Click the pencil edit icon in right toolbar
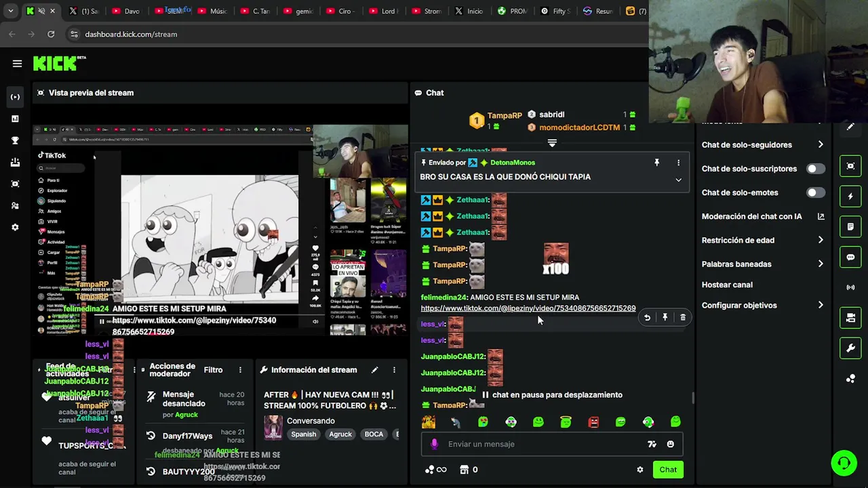The width and height of the screenshot is (868, 488). tap(850, 127)
